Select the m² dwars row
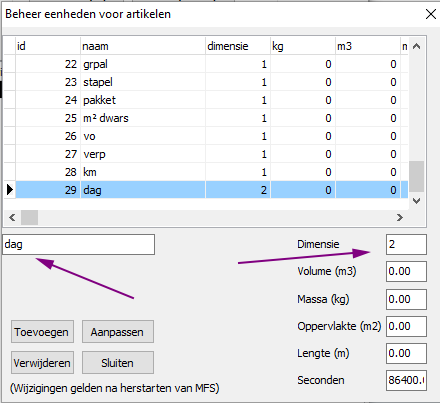The image size is (440, 403). point(206,118)
